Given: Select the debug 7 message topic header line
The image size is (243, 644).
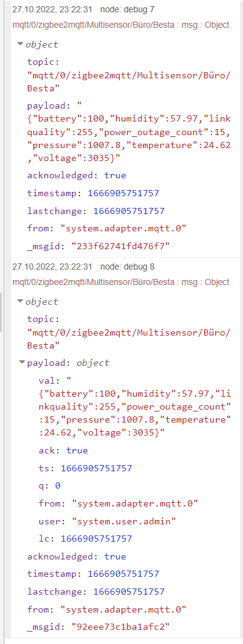Looking at the screenshot, I should tap(121, 25).
